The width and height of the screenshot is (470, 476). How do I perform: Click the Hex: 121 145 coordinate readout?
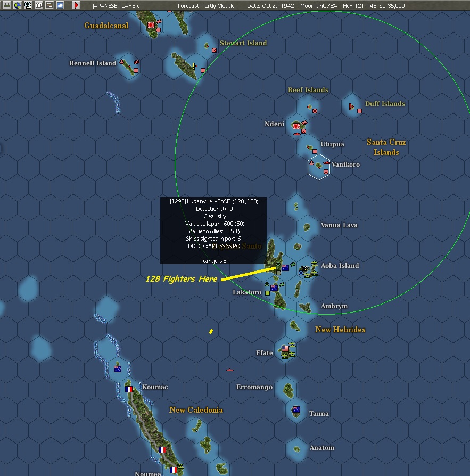click(360, 6)
